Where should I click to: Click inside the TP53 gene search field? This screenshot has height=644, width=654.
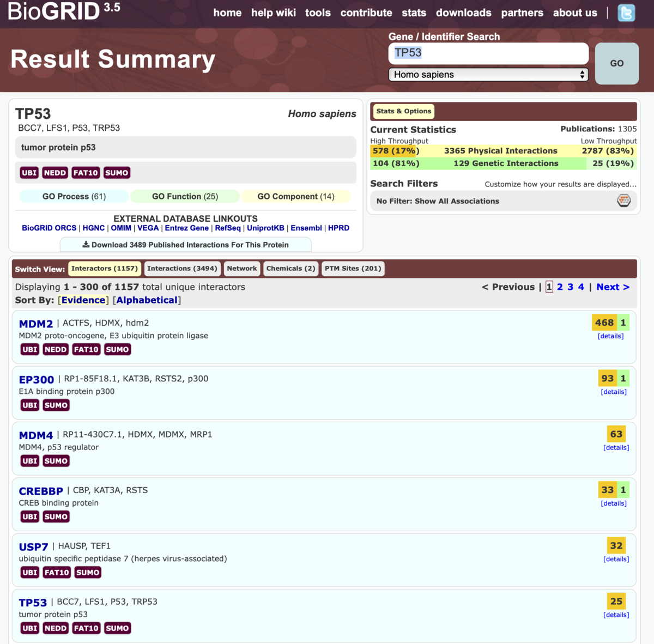tap(488, 53)
